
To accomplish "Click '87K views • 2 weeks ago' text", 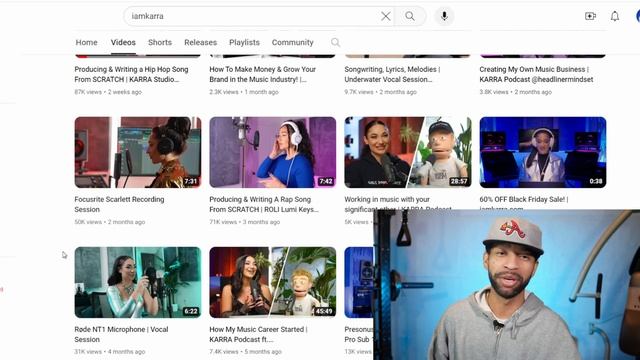I will coord(108,92).
